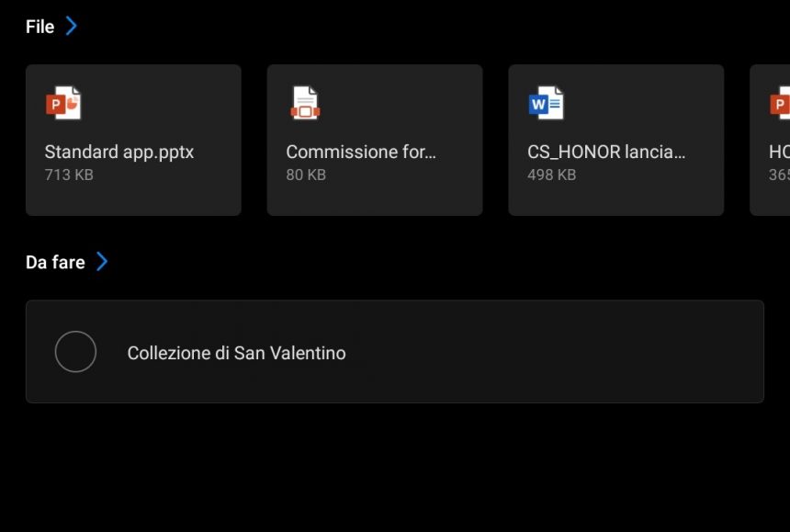Screen dimensions: 790x532
Task: Expand the Da fare section chevron
Action: [102, 262]
